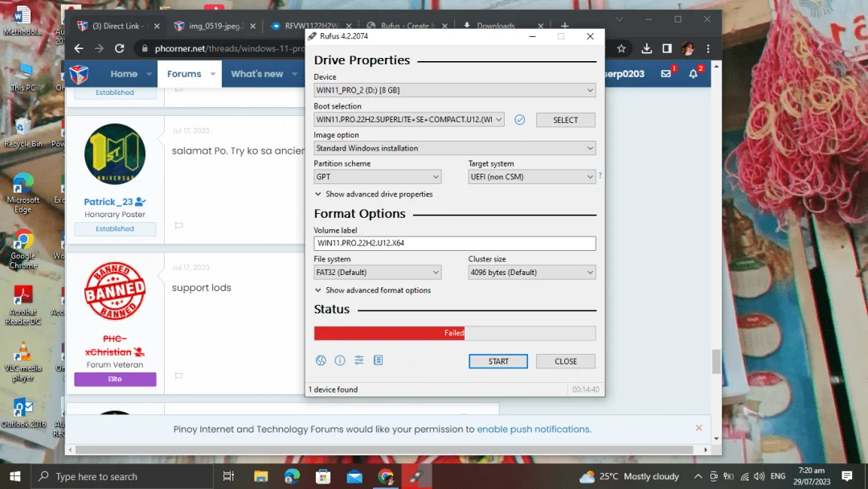Screen dimensions: 868x489
Task: Click Rufus icon on taskbar
Action: click(417, 476)
